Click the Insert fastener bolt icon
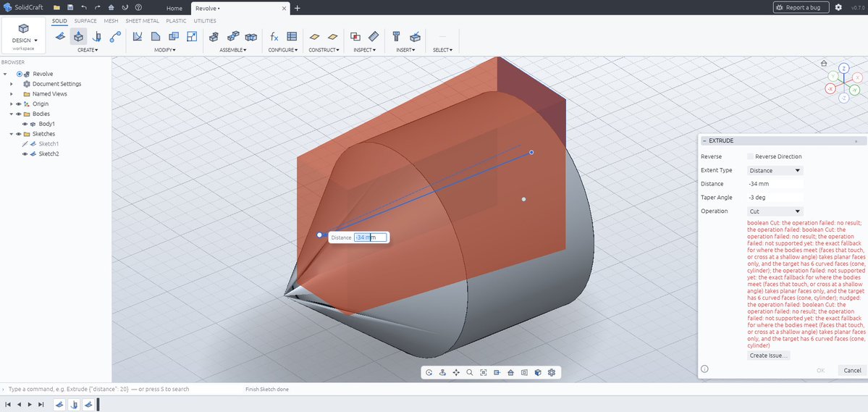The height and width of the screenshot is (412, 868). pos(397,36)
